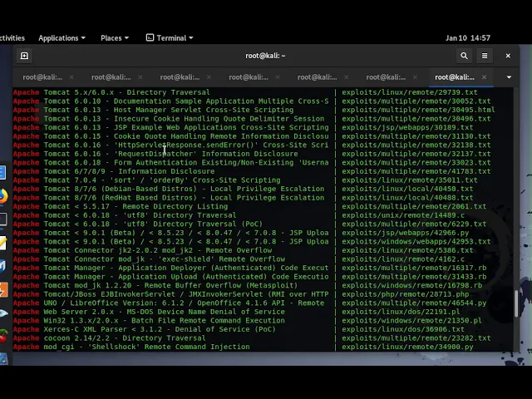Switch to the second root@kali tab
Screen dimensions: 532x399
pos(111,77)
